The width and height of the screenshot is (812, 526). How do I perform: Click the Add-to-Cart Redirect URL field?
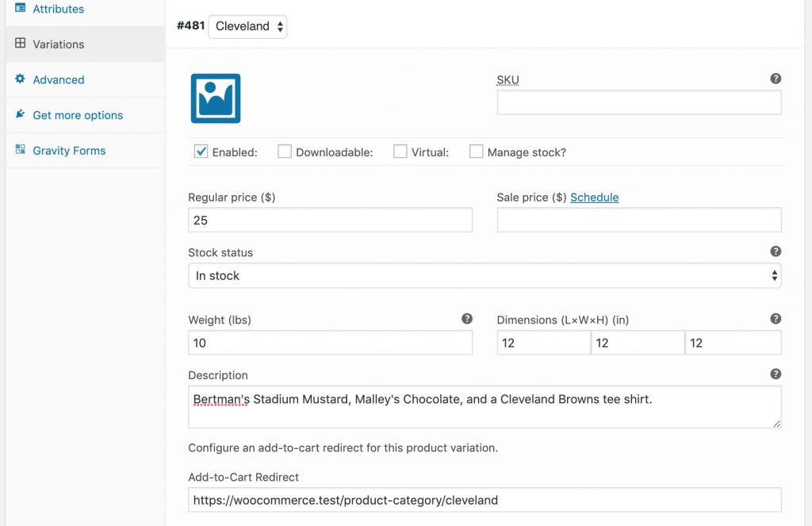point(485,500)
